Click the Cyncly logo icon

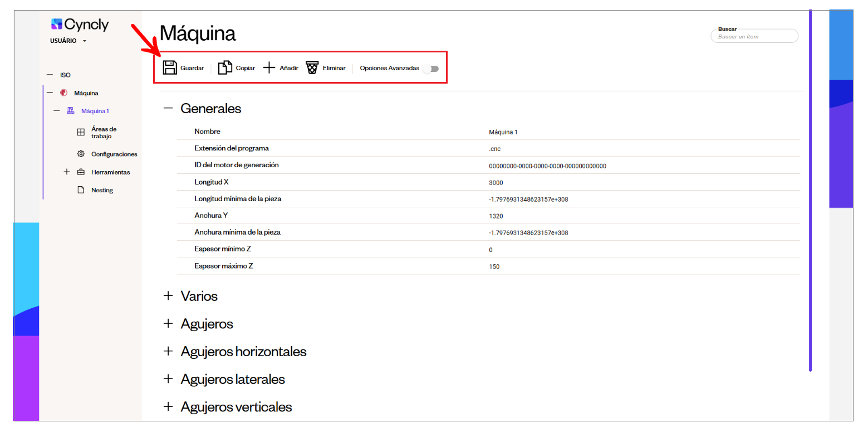point(57,23)
